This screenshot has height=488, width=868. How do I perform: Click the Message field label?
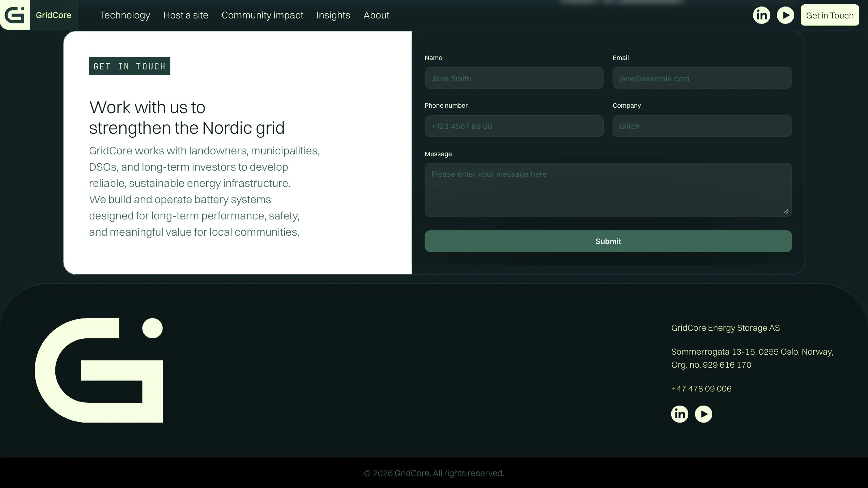click(x=438, y=154)
